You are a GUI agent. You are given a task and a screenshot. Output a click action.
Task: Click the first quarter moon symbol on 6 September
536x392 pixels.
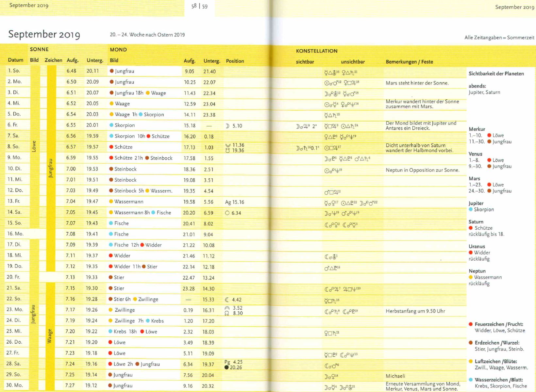pyautogui.click(x=227, y=126)
